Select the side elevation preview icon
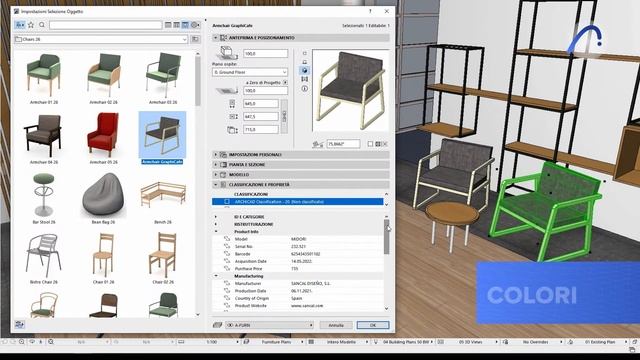The height and width of the screenshot is (360, 640). coord(304,62)
